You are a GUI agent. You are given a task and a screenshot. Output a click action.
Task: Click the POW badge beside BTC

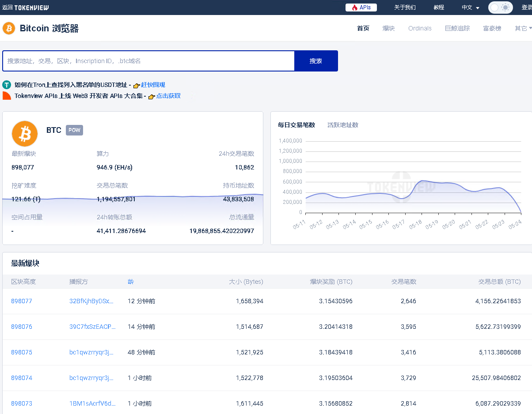(x=74, y=130)
